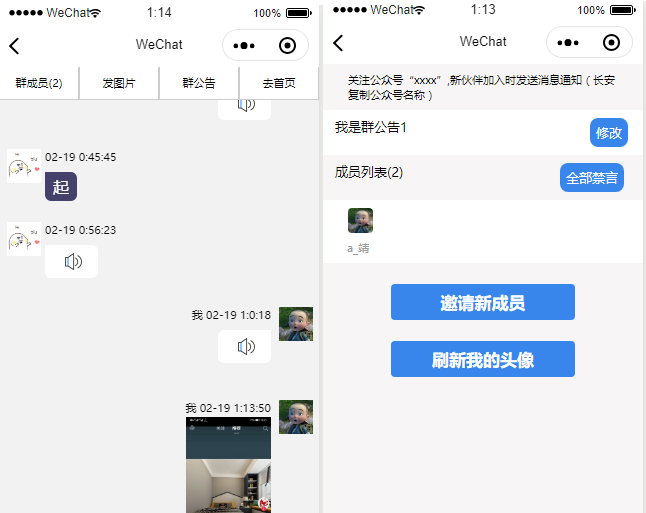Tap sender avatar next to 02-19 0:56:23
This screenshot has width=646, height=513.
click(24, 239)
